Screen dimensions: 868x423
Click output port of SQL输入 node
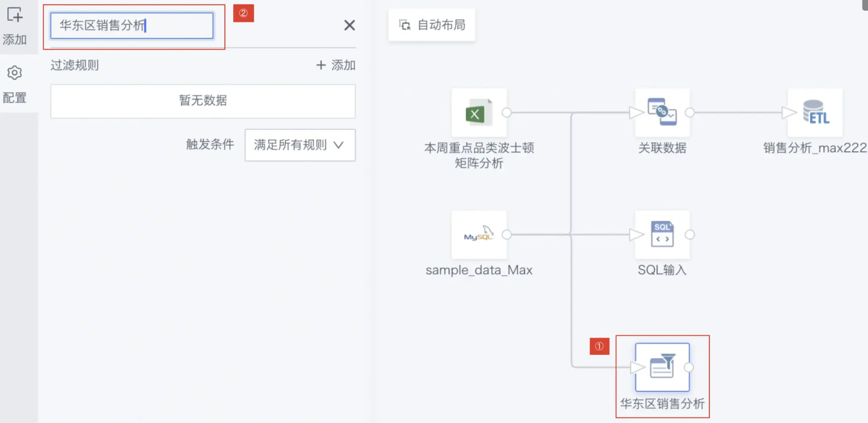tap(690, 235)
